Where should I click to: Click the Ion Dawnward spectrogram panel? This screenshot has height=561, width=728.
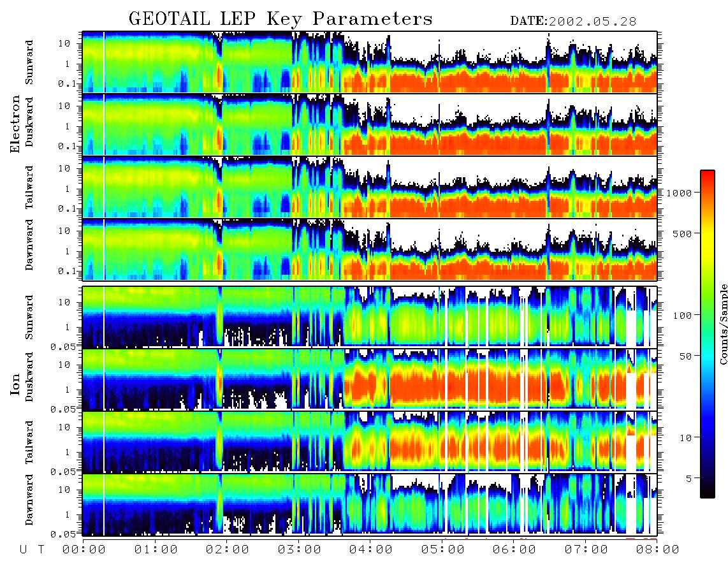(370, 504)
